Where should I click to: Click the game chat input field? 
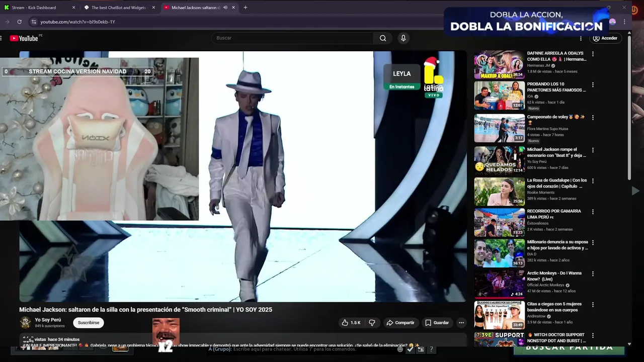click(x=302, y=349)
